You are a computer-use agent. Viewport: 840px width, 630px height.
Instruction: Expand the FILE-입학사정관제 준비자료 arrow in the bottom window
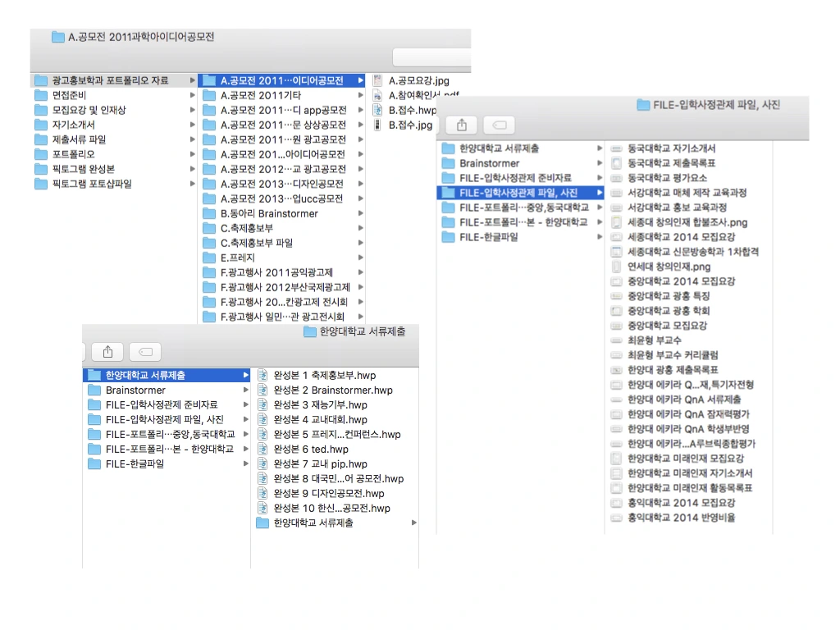click(246, 404)
